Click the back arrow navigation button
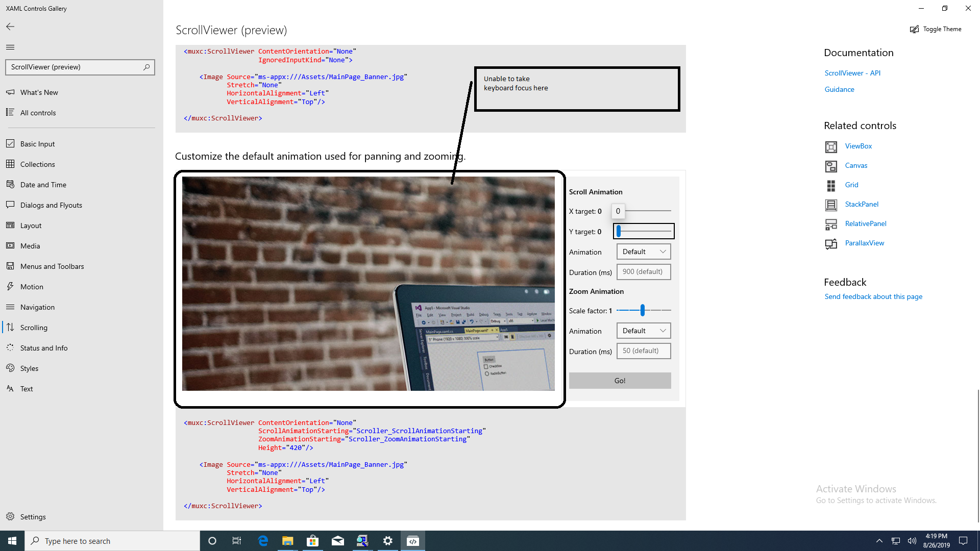The width and height of the screenshot is (980, 551). [10, 27]
